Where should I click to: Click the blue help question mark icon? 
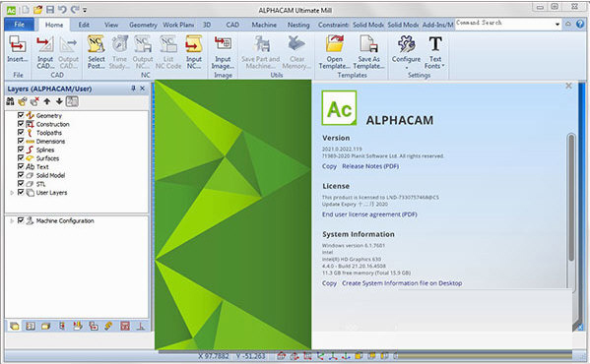pos(580,24)
